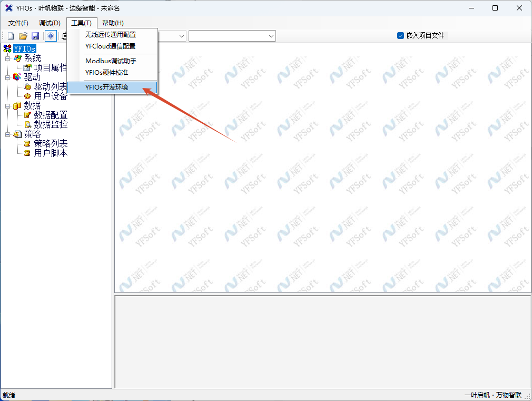Select the 数据监控 tree label
Screen dimensions: 532x401
(x=51, y=124)
